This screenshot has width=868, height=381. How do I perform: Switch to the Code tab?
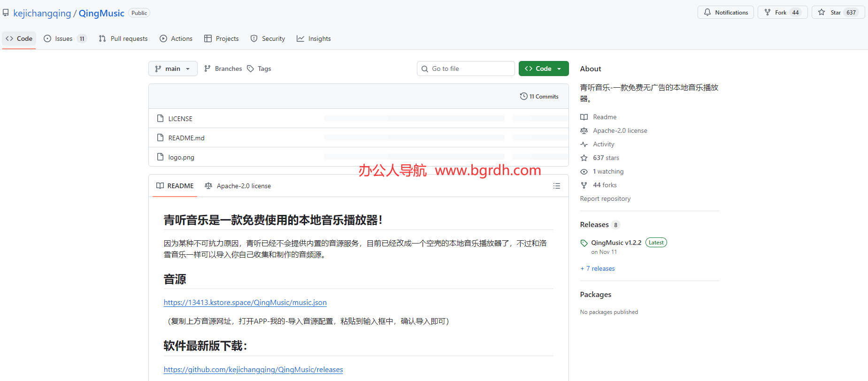click(x=19, y=38)
